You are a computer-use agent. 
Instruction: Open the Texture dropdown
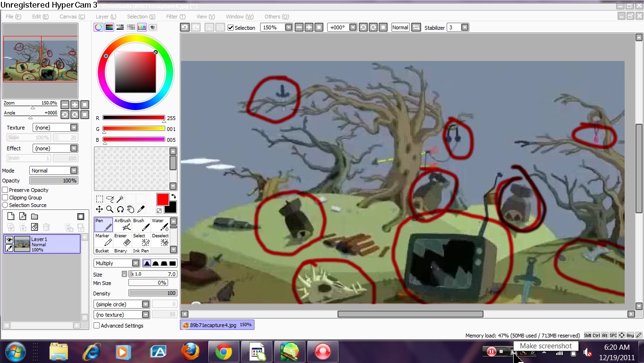point(55,128)
